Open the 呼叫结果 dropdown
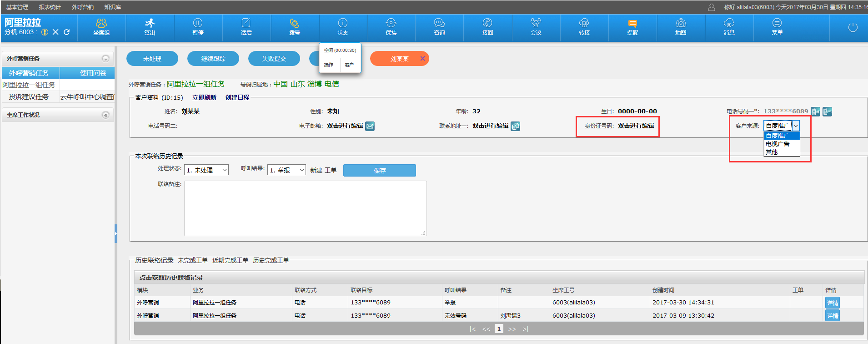Image resolution: width=868 pixels, height=344 pixels. click(x=286, y=170)
